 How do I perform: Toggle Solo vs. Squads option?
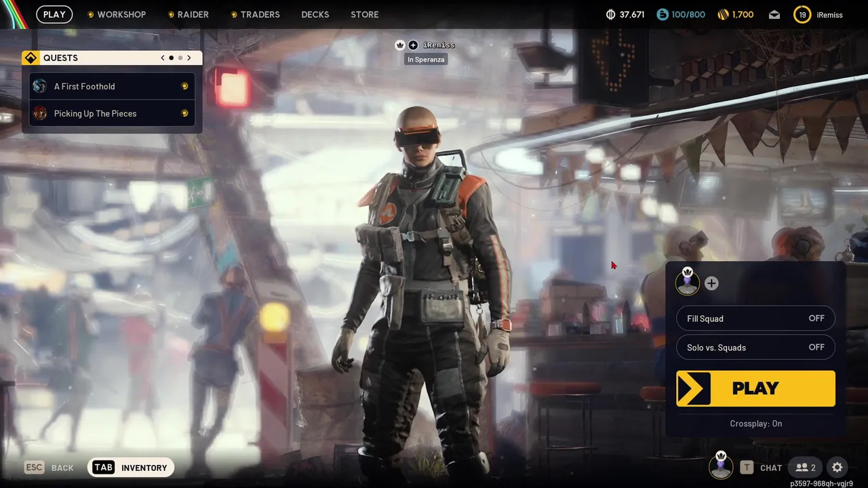(755, 348)
